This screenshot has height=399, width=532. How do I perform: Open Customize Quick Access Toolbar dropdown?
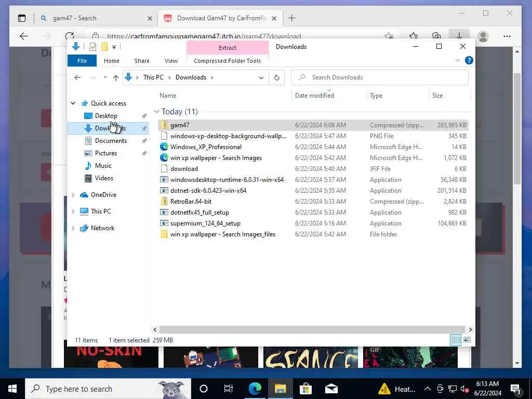(114, 47)
